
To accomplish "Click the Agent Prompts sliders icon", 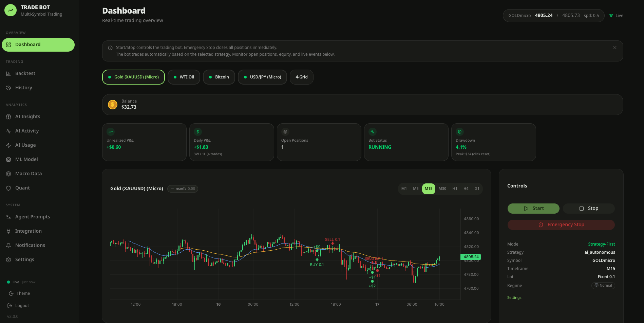I will 8,217.
